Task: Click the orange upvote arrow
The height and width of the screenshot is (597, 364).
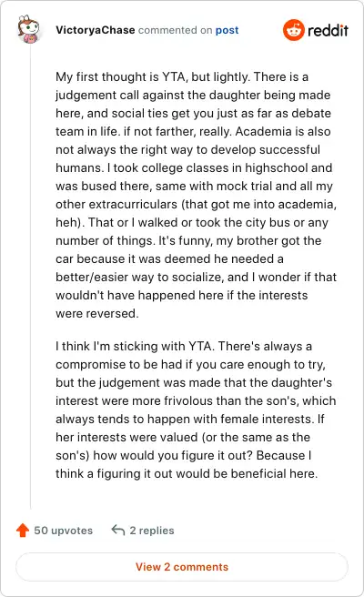Action: (23, 530)
